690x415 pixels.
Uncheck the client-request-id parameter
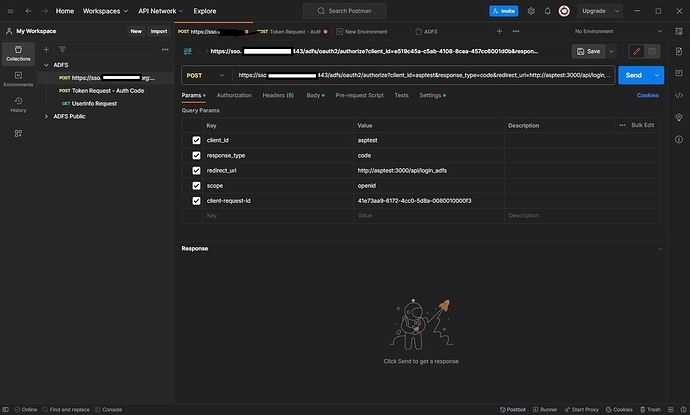click(196, 201)
